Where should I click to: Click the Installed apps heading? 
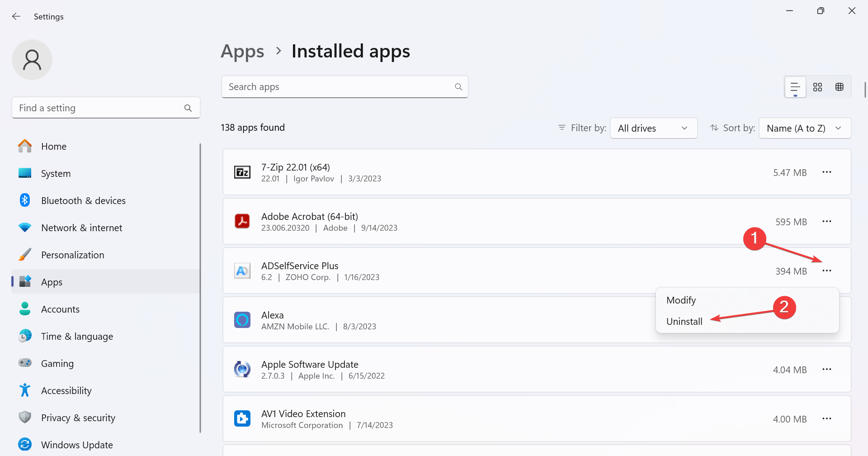pyautogui.click(x=351, y=51)
